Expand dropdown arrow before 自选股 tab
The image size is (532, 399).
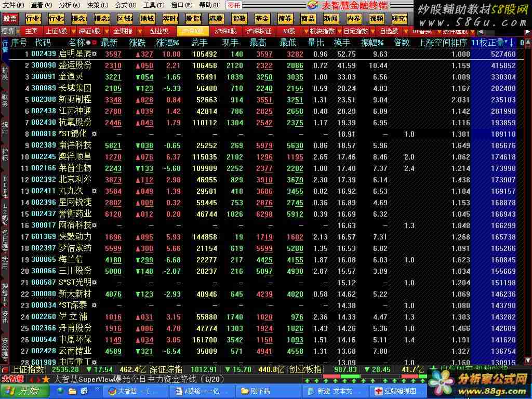pos(373,32)
